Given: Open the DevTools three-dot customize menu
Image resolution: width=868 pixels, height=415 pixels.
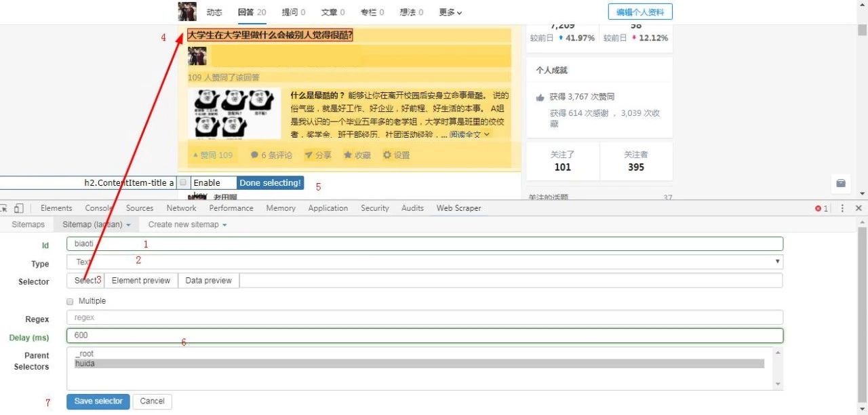Looking at the screenshot, I should point(843,208).
